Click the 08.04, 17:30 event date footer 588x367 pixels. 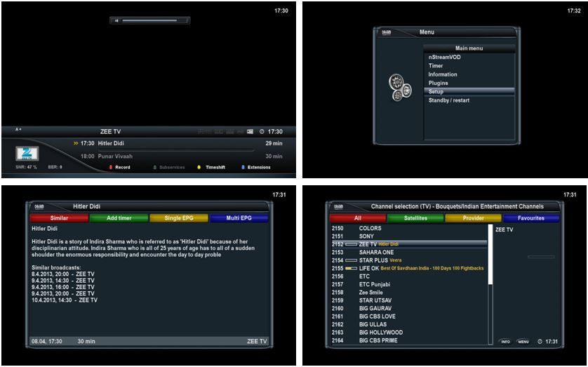point(47,342)
